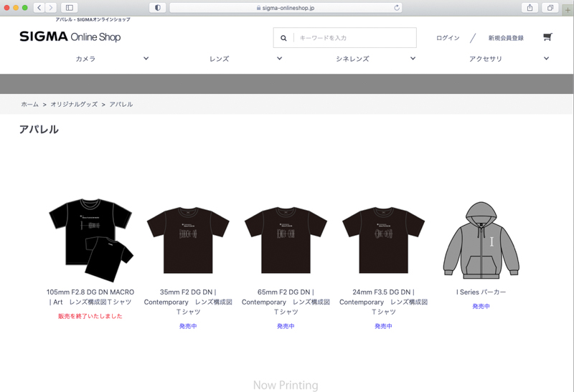The height and width of the screenshot is (392, 574).
Task: Add a new tab with the plus button
Action: [568, 10]
